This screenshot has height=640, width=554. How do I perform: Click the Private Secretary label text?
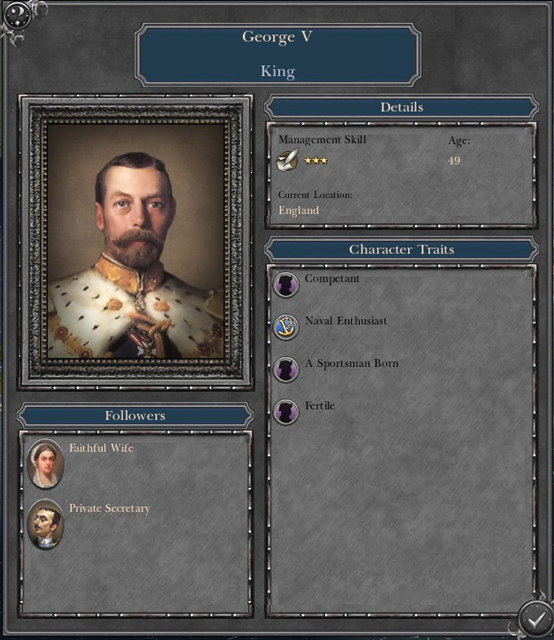pyautogui.click(x=109, y=509)
